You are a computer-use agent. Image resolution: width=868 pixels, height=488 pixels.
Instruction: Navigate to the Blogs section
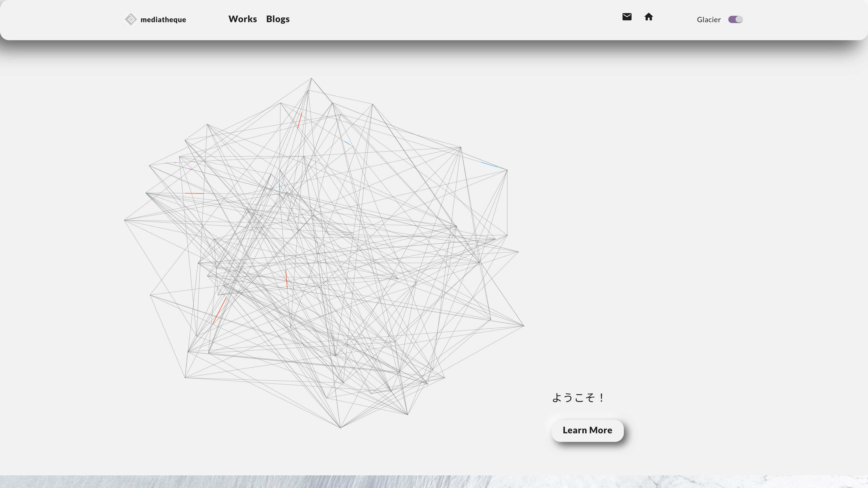278,19
